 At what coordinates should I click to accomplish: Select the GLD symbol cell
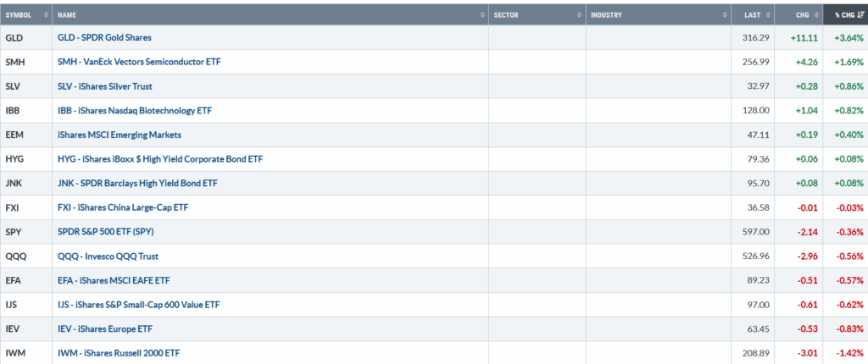point(26,37)
